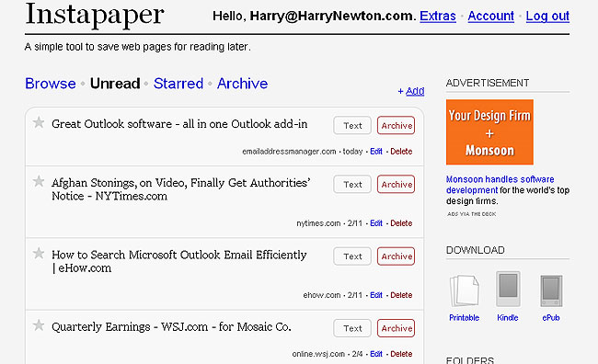Archive the Quarterly Earnings WSJ article

pyautogui.click(x=397, y=328)
